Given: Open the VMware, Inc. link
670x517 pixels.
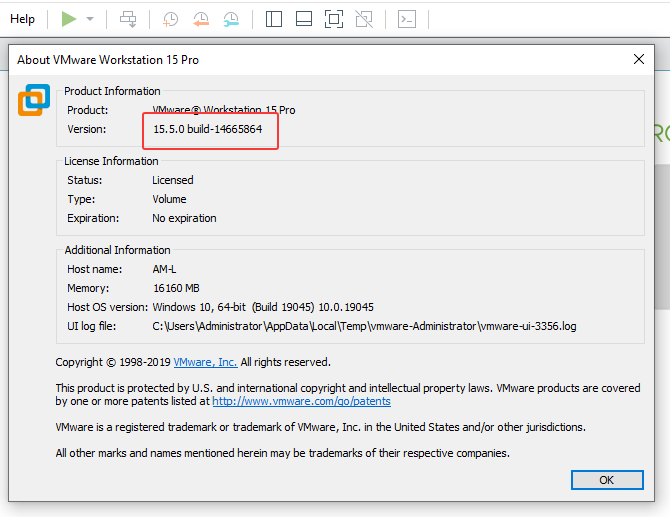Looking at the screenshot, I should (205, 362).
